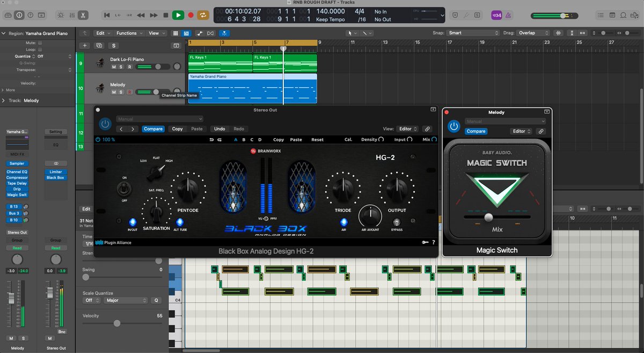Click the add track plus button

coord(84,46)
